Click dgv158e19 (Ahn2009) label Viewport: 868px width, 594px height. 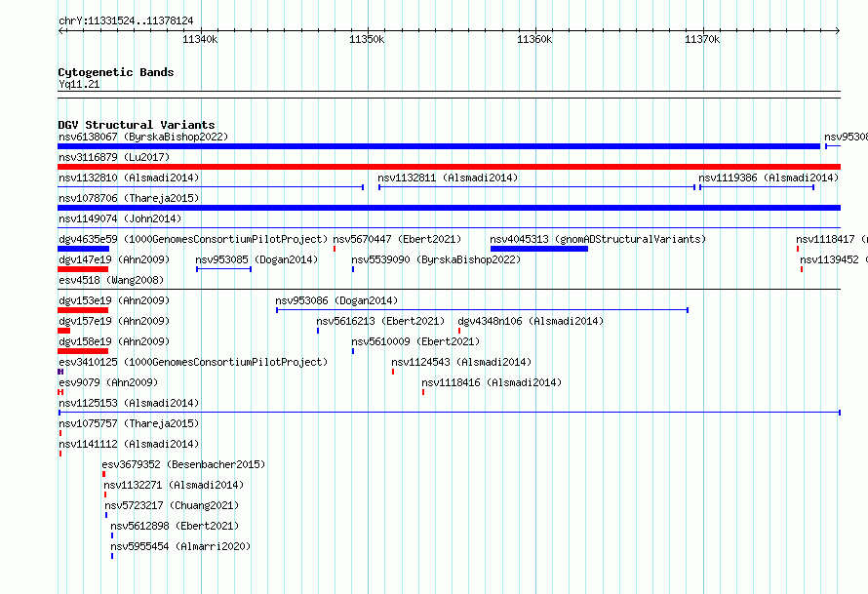(114, 341)
